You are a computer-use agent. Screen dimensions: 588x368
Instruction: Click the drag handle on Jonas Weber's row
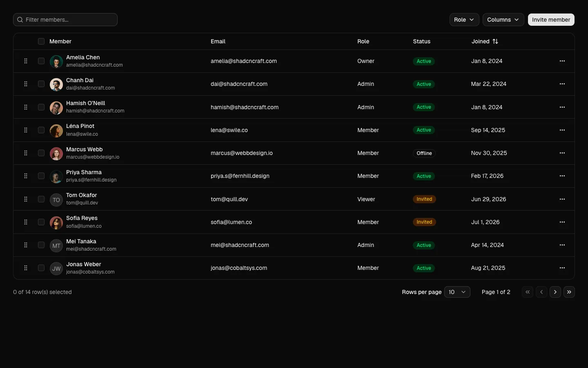coord(26,268)
